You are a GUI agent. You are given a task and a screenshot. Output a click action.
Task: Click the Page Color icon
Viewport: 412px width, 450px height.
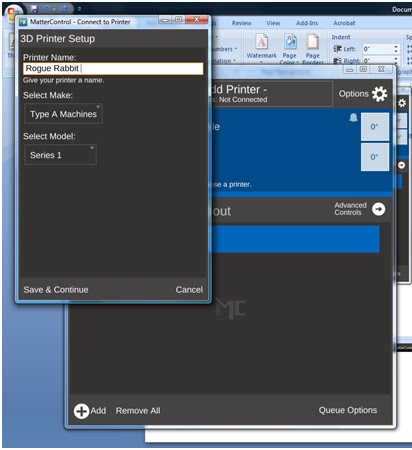pos(290,42)
